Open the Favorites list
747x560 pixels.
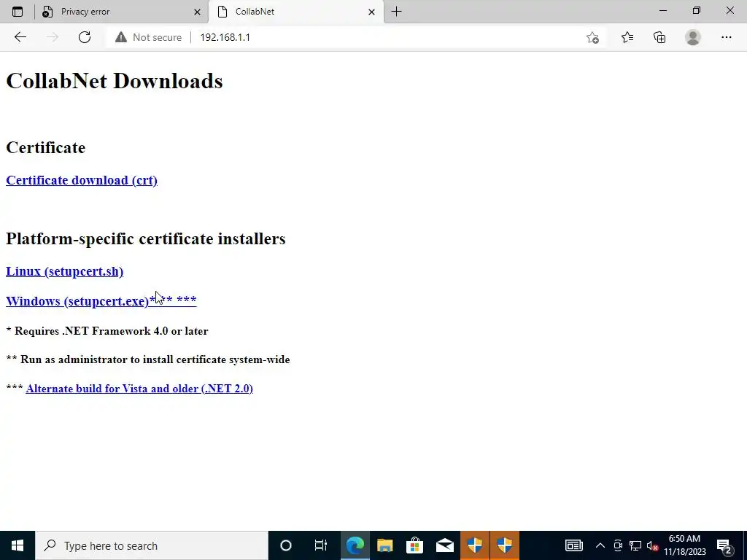click(627, 37)
